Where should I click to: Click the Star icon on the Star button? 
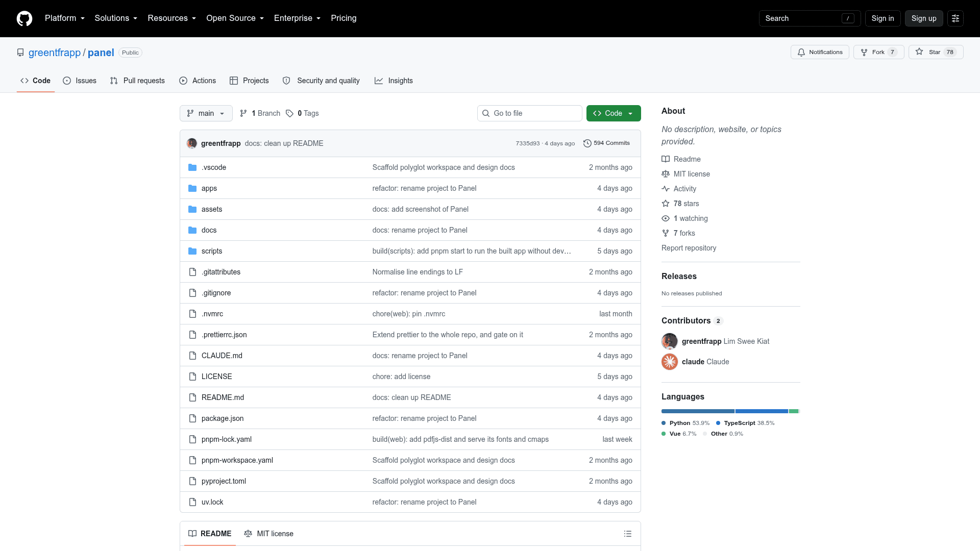tap(919, 52)
